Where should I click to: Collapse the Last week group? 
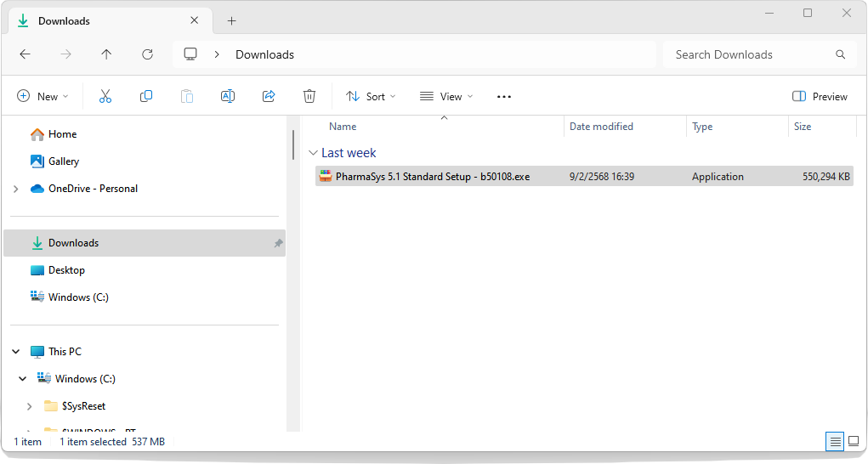point(313,153)
